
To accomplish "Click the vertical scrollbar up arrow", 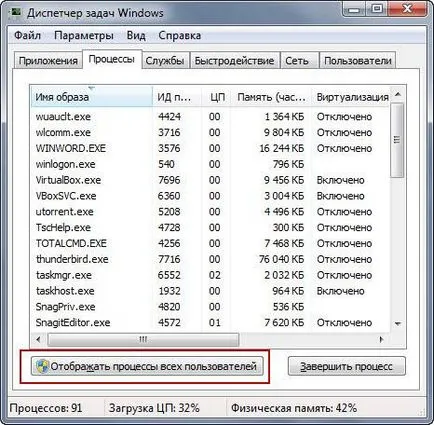I will [x=397, y=95].
